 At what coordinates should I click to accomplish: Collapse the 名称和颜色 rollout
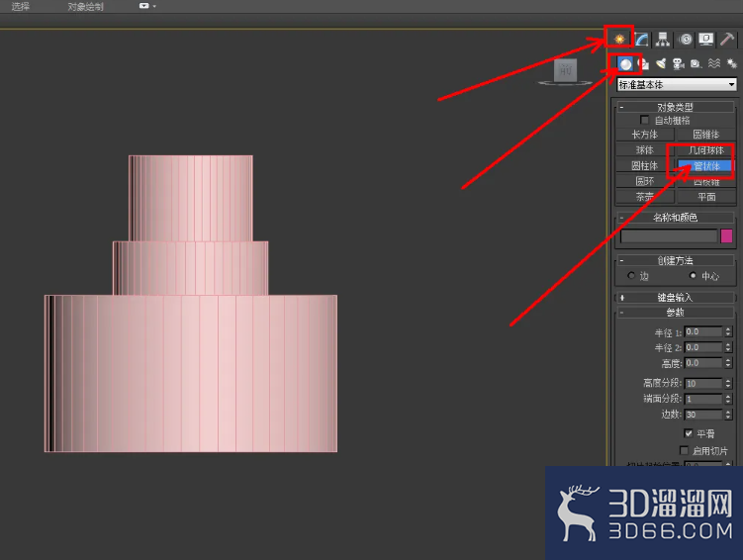click(676, 218)
